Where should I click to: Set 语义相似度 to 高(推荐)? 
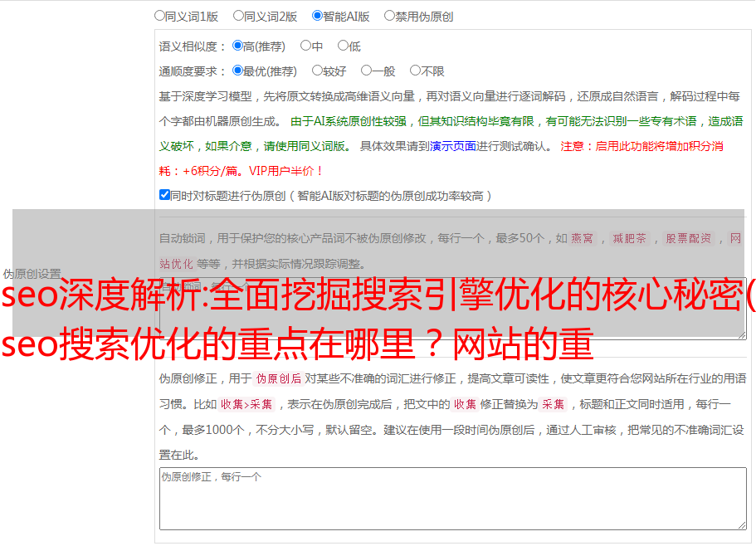coord(237,46)
